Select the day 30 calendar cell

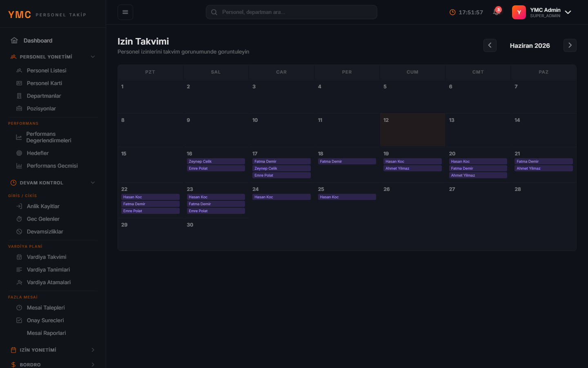(x=216, y=234)
